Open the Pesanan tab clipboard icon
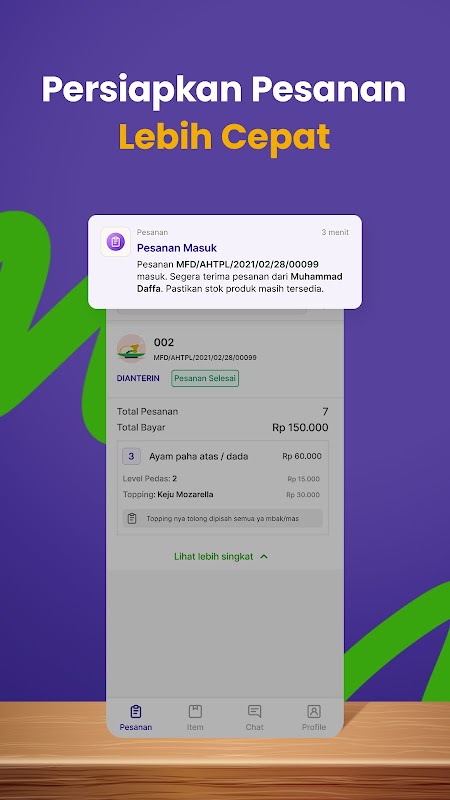This screenshot has width=450, height=800. coord(136,711)
